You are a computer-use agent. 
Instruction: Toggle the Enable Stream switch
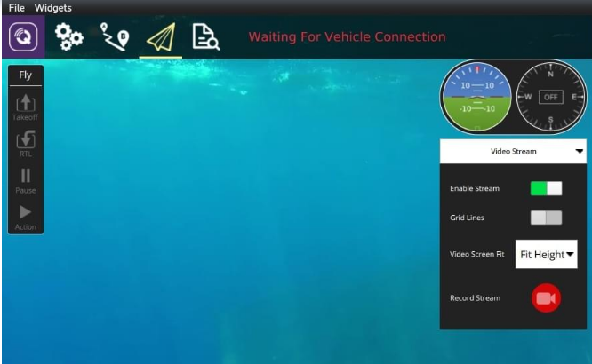click(546, 188)
